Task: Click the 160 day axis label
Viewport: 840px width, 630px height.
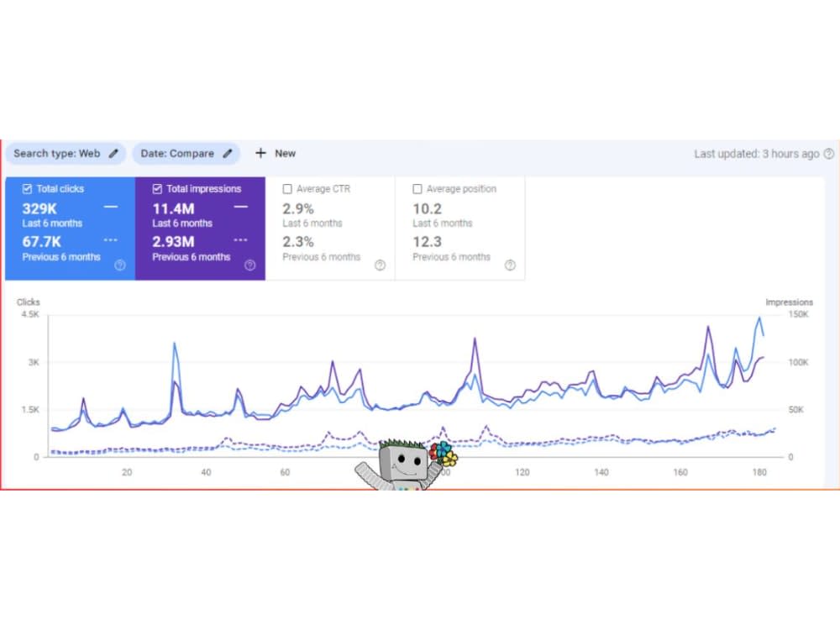Action: pos(680,472)
